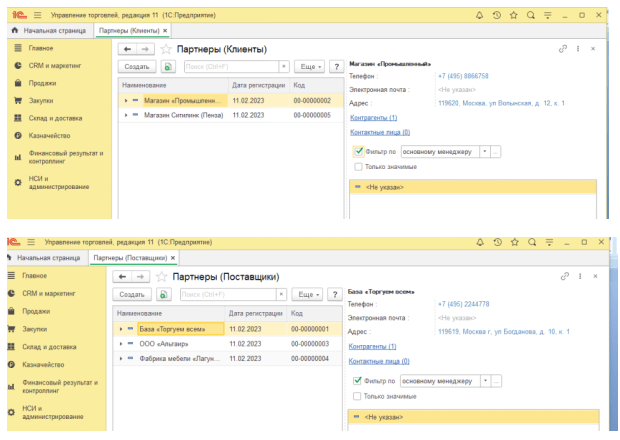Open hamburger main menu in Поставщики window
Image resolution: width=620 pixels, height=440 pixels.
[x=31, y=242]
